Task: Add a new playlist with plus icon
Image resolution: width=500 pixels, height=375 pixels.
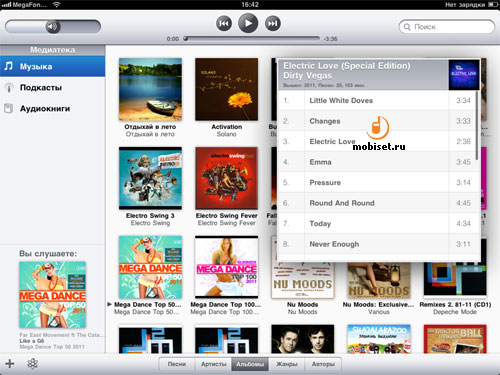Action: (x=10, y=363)
